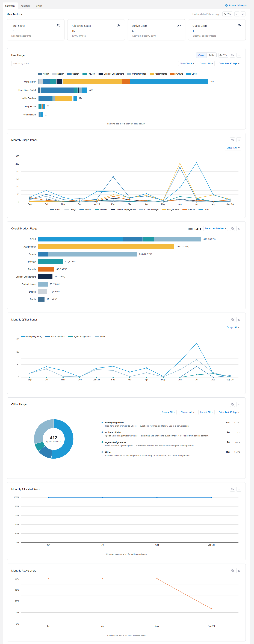Toggle QPilot series in Monthly Usage Trends

tap(204, 209)
